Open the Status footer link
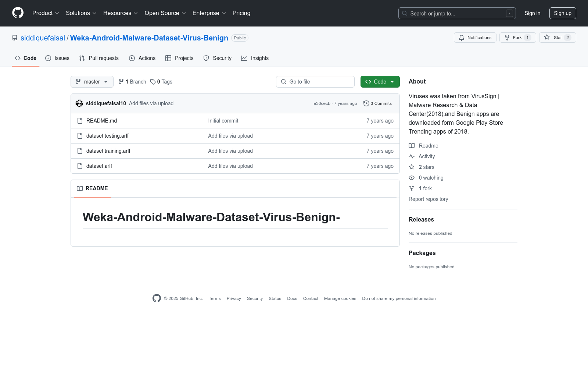 click(275, 298)
